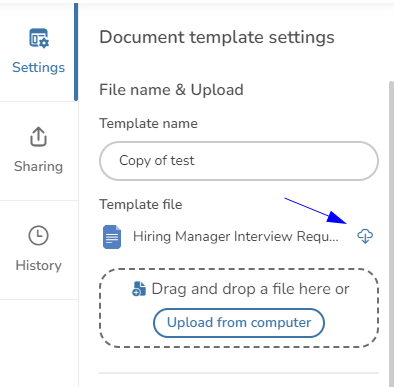Select the Settings tab label
Screen dimensions: 394x387
click(39, 67)
